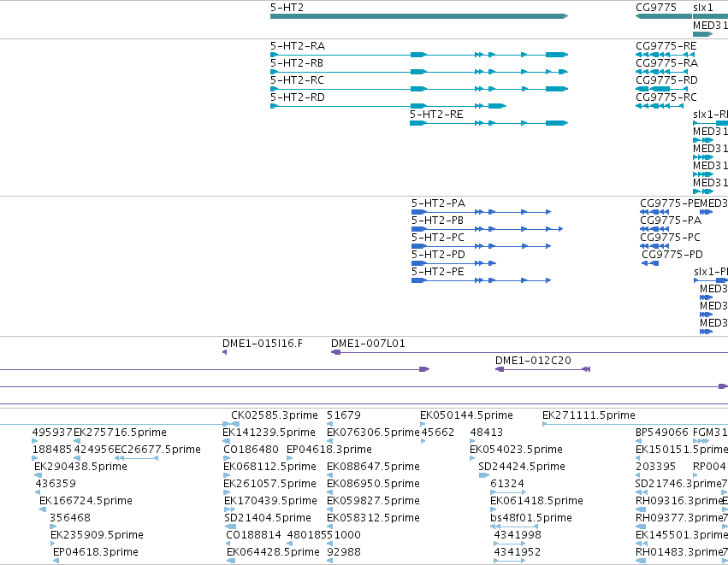Select EST label EK290438.5prime
The image size is (728, 565).
coord(80,467)
